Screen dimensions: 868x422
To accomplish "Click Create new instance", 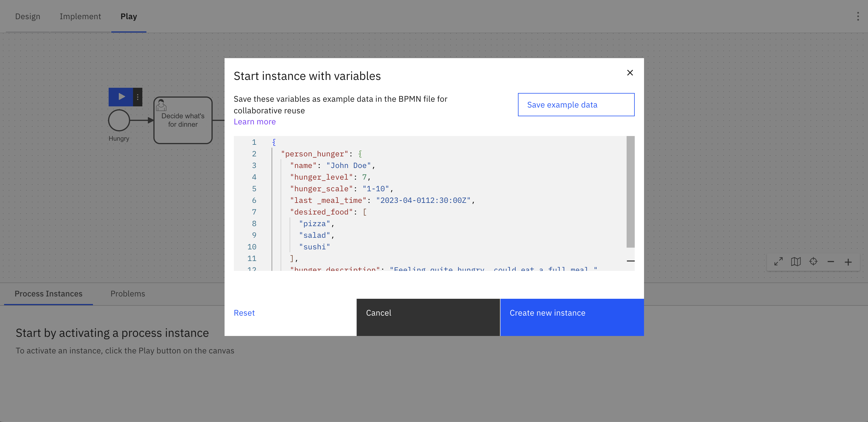I will coord(548,313).
